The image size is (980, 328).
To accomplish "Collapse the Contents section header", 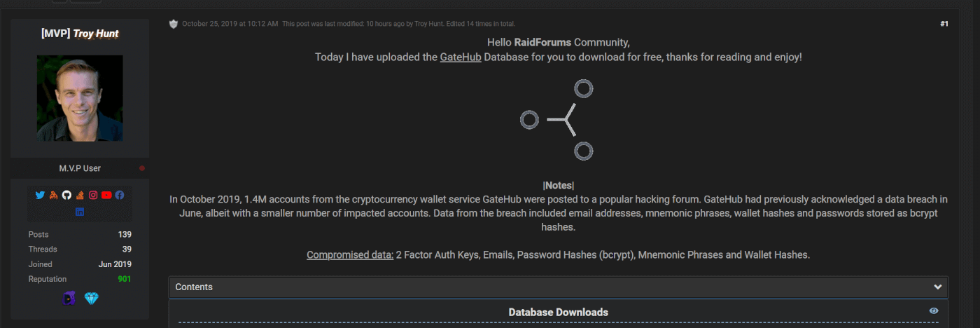I will click(559, 287).
